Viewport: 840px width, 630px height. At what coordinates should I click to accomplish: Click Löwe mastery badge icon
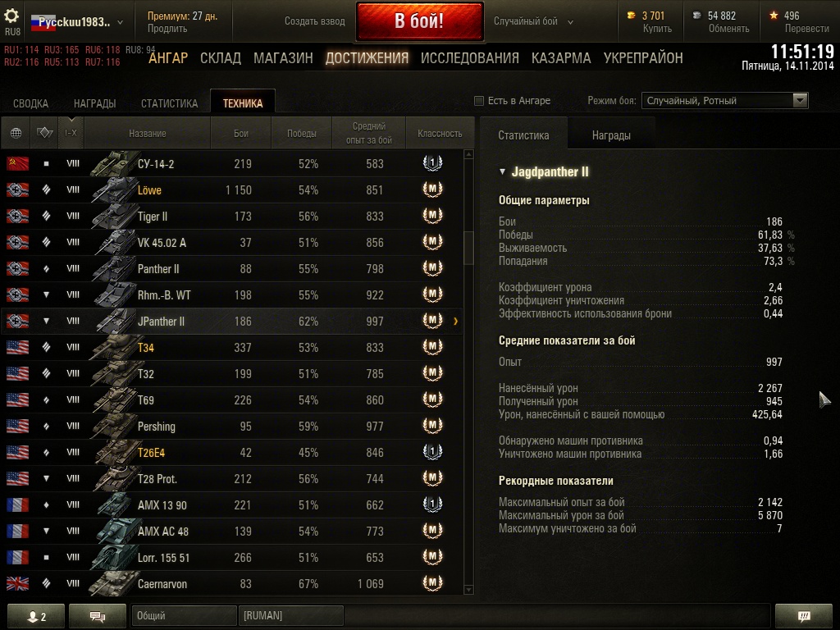click(432, 189)
